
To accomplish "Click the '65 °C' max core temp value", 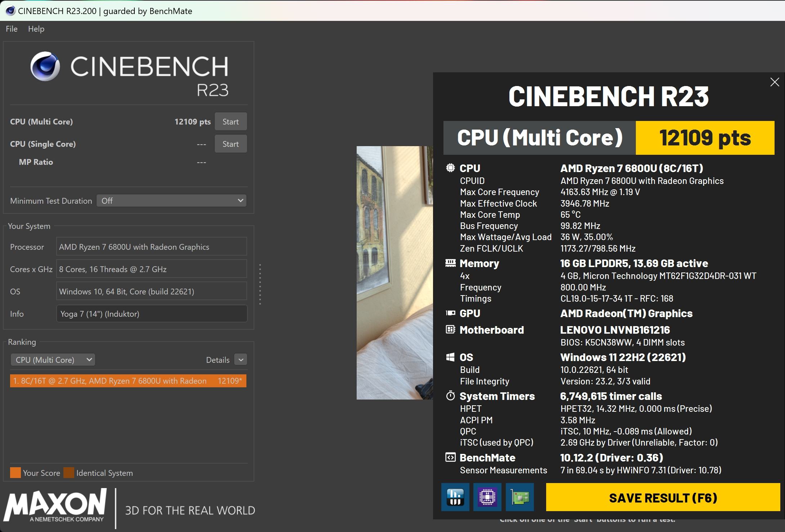I will 571,215.
